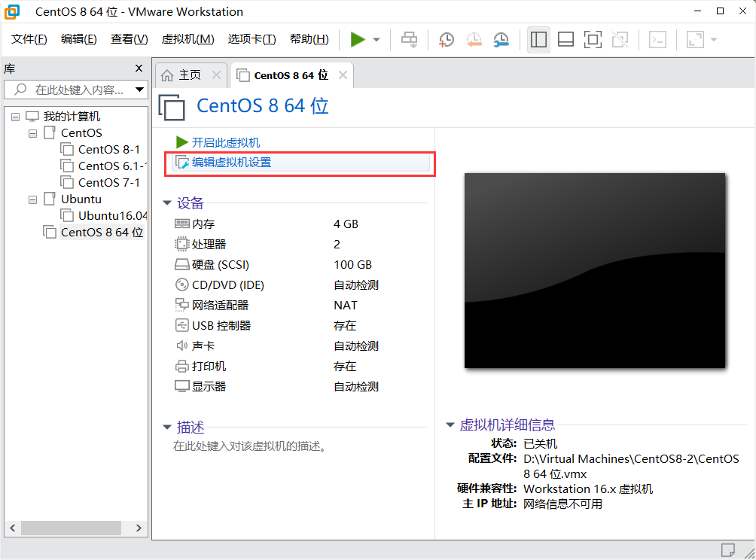The image size is (756, 560).
Task: Collapse the 设备 section
Action: click(167, 203)
